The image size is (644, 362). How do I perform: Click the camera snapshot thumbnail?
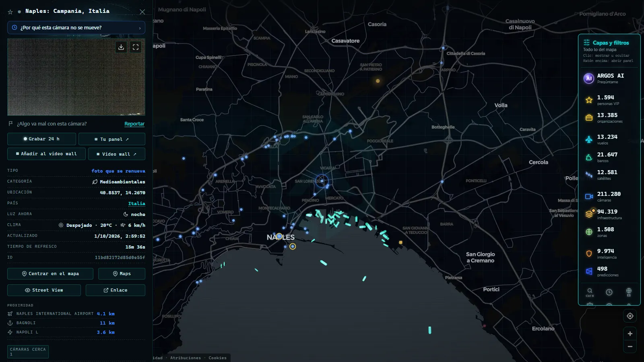click(76, 77)
